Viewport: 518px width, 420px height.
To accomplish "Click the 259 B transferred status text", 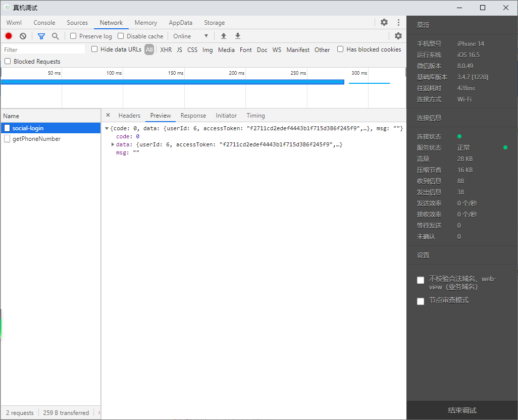I will pyautogui.click(x=66, y=413).
